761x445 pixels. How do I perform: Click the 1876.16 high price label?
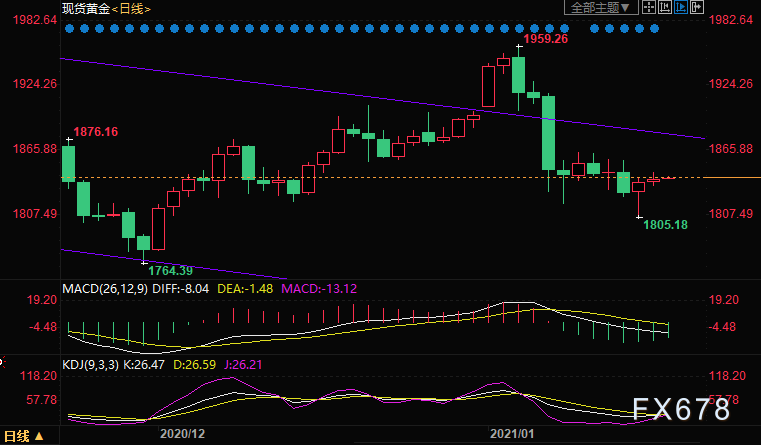[x=96, y=132]
